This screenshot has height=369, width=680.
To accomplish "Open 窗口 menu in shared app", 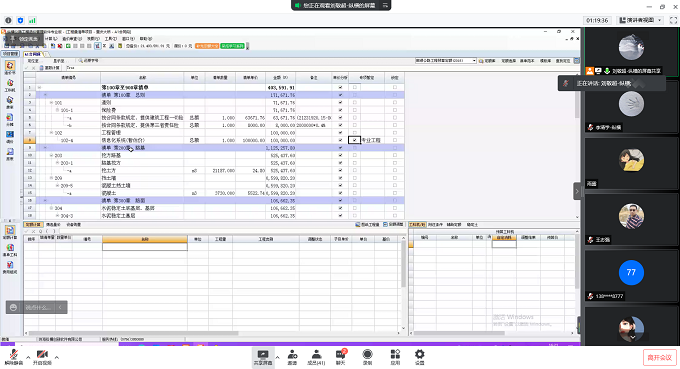I will point(128,39).
